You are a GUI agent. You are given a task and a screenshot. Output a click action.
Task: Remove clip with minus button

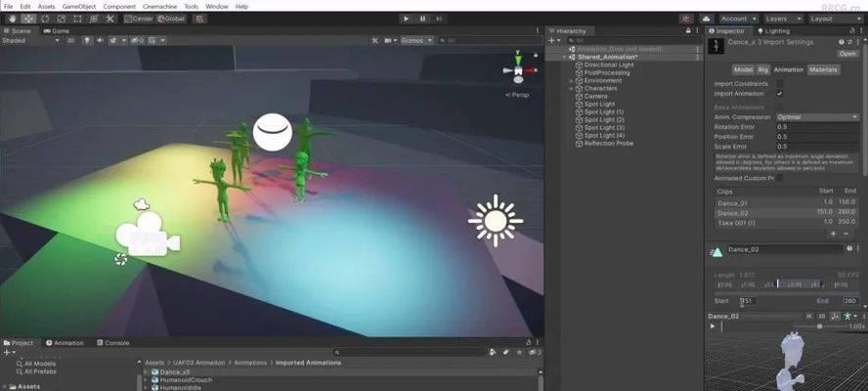tap(846, 234)
